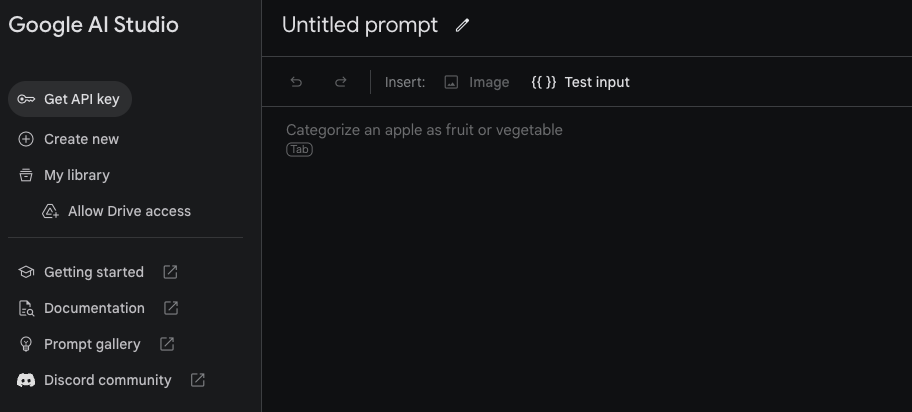912x412 pixels.
Task: Click the Test input curly braces icon
Action: (543, 82)
